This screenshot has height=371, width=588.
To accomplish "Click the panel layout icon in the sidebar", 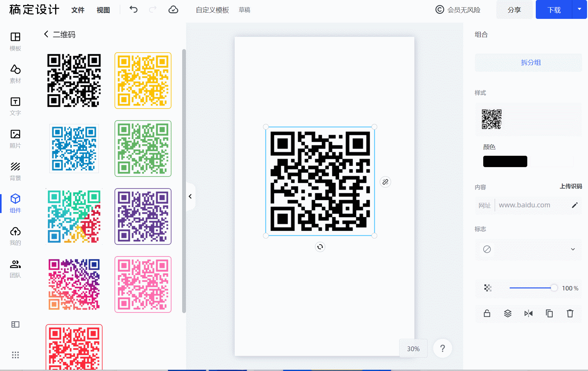I will click(x=15, y=324).
